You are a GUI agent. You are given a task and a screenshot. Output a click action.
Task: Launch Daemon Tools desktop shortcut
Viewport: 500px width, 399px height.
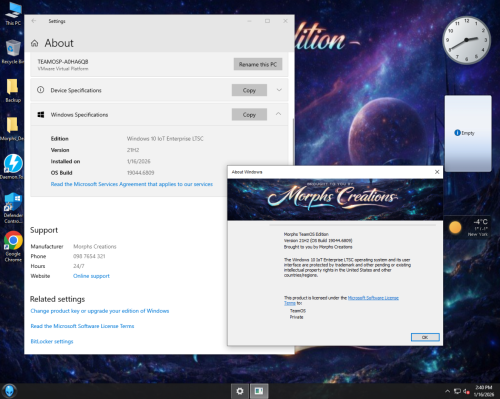13,167
